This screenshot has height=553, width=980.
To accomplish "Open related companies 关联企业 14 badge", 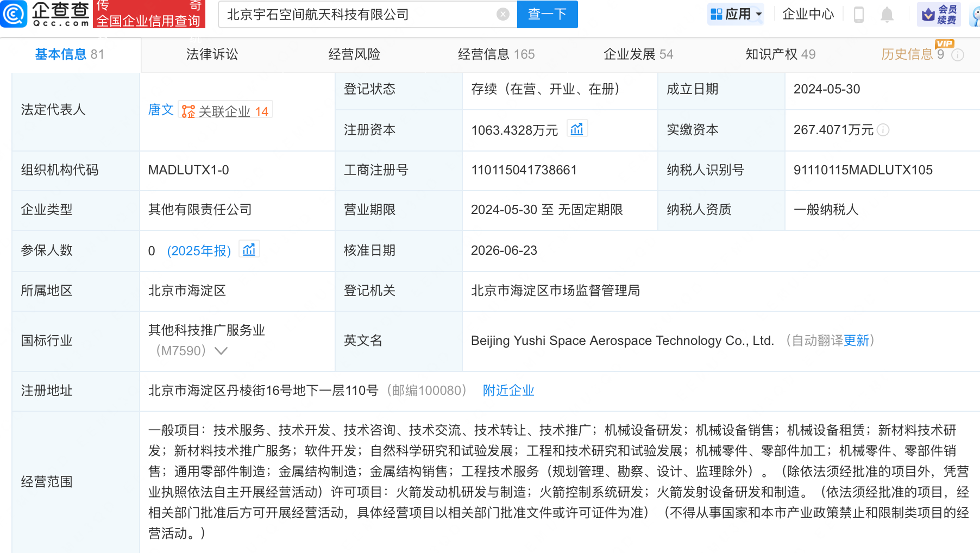I will (225, 111).
